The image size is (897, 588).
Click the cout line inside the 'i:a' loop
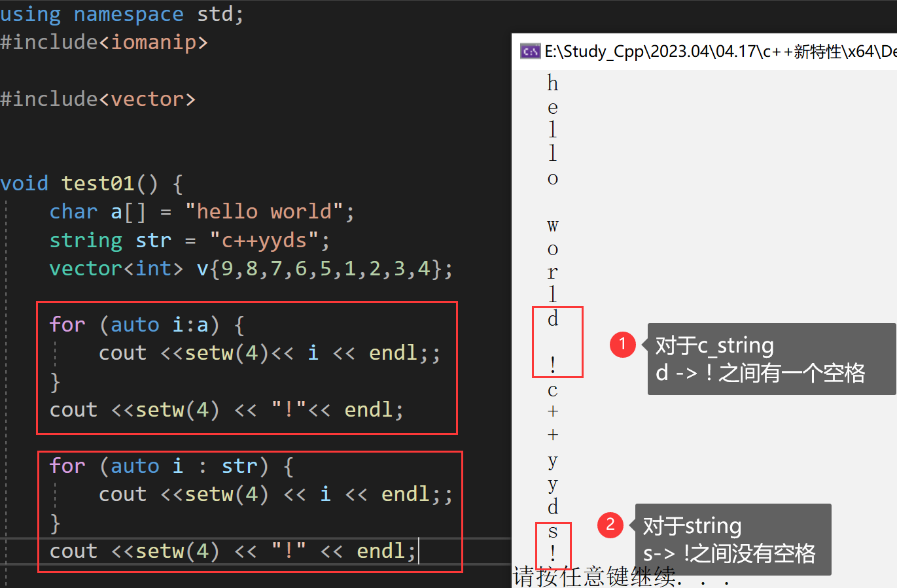tap(270, 353)
